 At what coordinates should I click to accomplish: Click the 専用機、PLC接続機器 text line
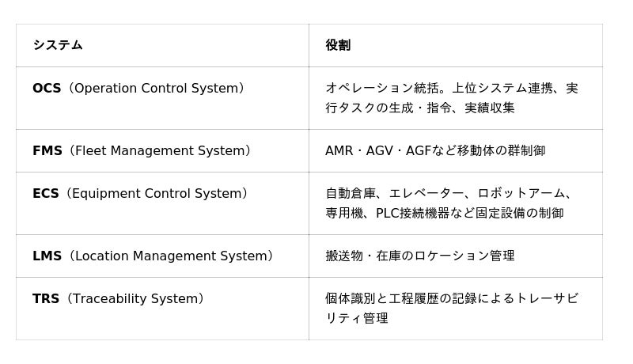(x=445, y=213)
